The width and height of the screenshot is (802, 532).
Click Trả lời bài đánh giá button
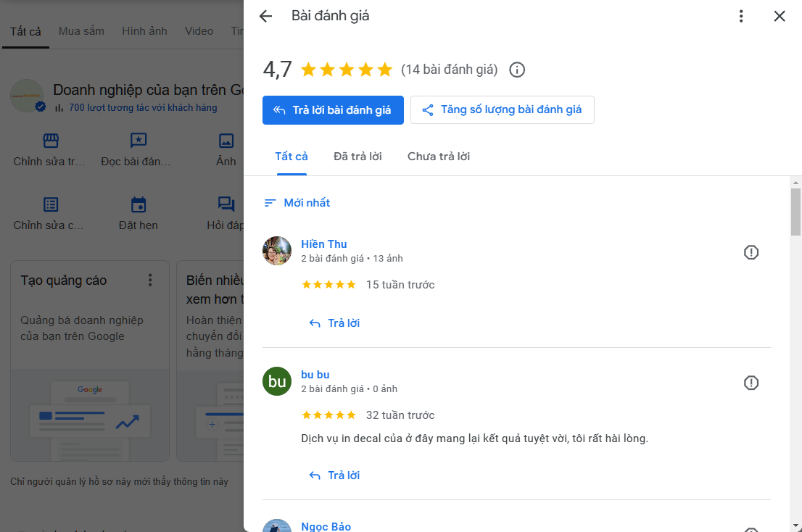333,110
